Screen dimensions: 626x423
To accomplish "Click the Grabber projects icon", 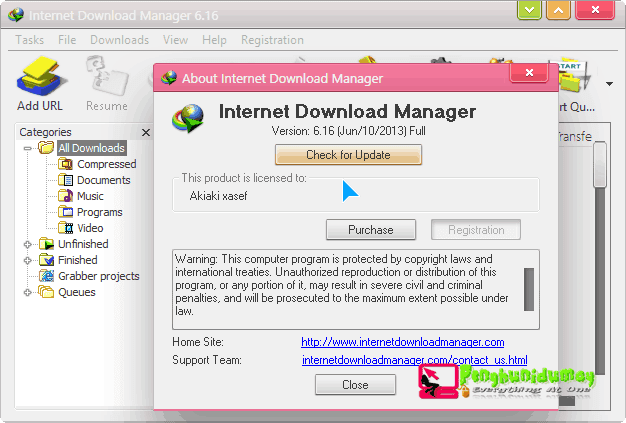I will click(x=46, y=276).
